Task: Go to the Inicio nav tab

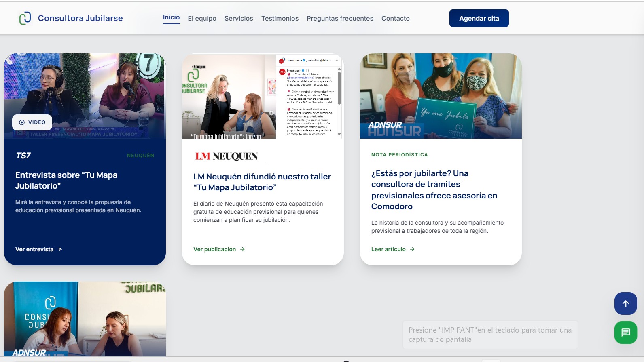Action: (171, 17)
